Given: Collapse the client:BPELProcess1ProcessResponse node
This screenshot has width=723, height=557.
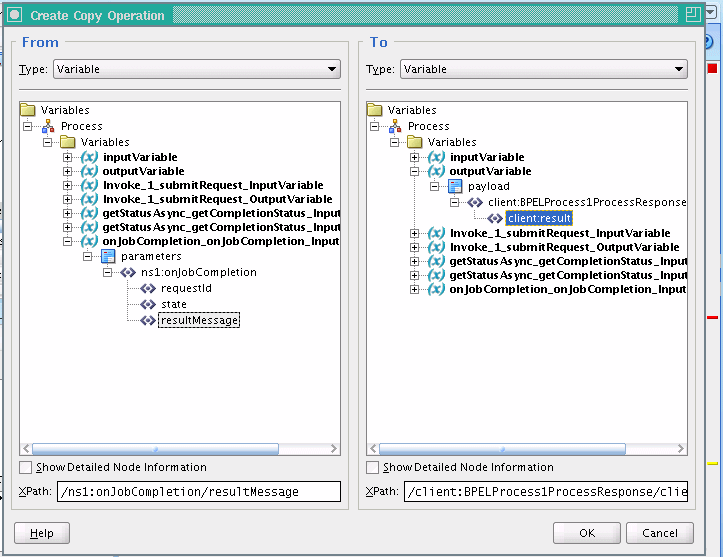Looking at the screenshot, I should [x=455, y=202].
